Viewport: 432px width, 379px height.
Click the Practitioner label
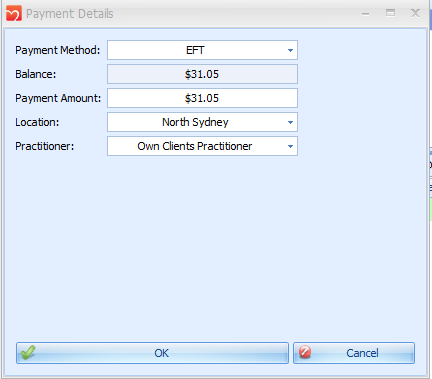45,146
